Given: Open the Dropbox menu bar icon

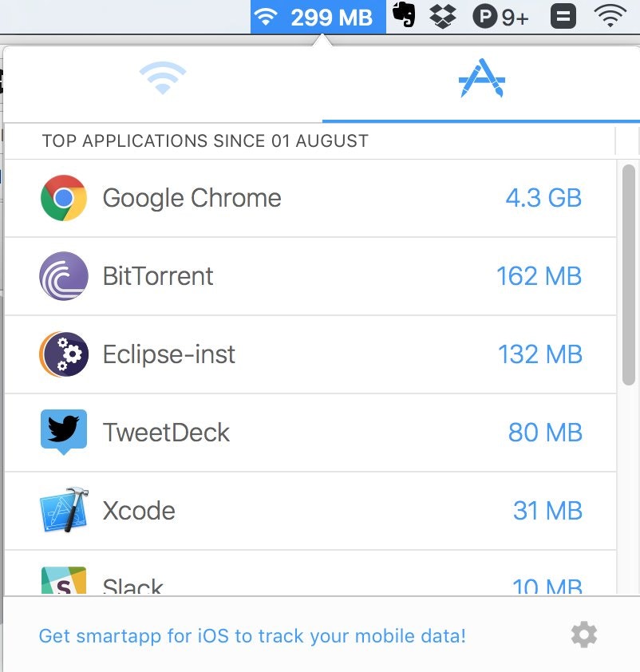Looking at the screenshot, I should tap(444, 14).
